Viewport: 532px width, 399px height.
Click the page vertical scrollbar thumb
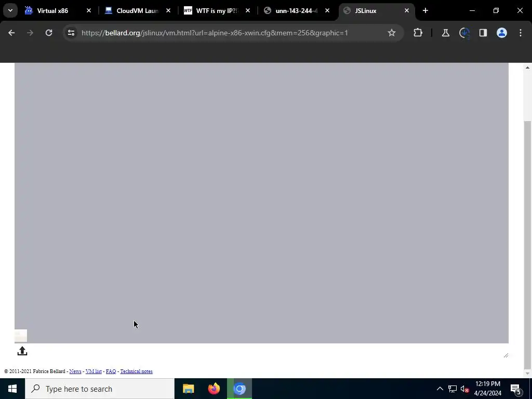click(527, 245)
